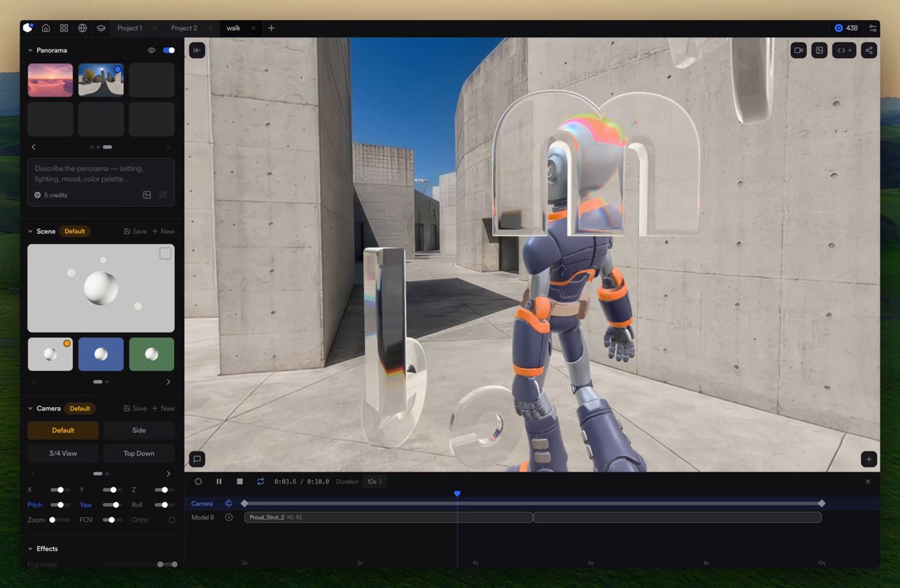Click the video camera record icon
This screenshot has height=588, width=900.
(x=798, y=50)
